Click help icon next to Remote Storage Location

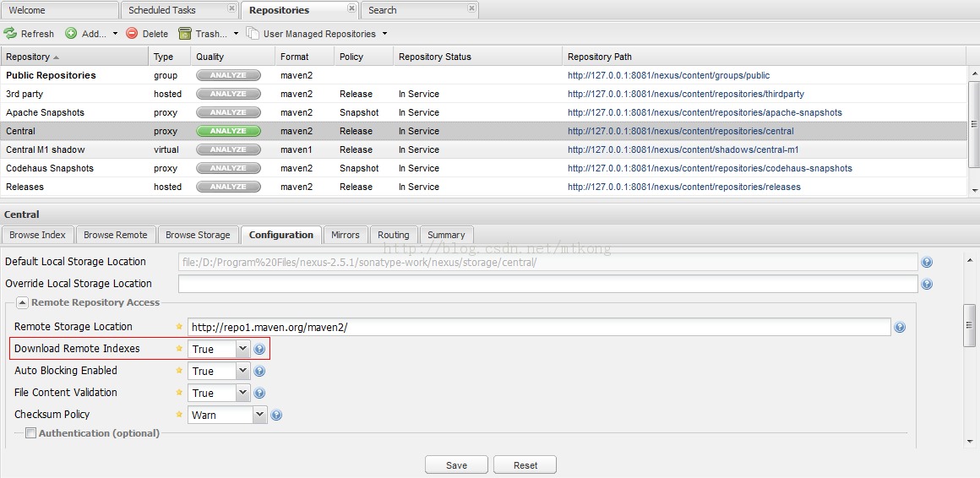900,327
